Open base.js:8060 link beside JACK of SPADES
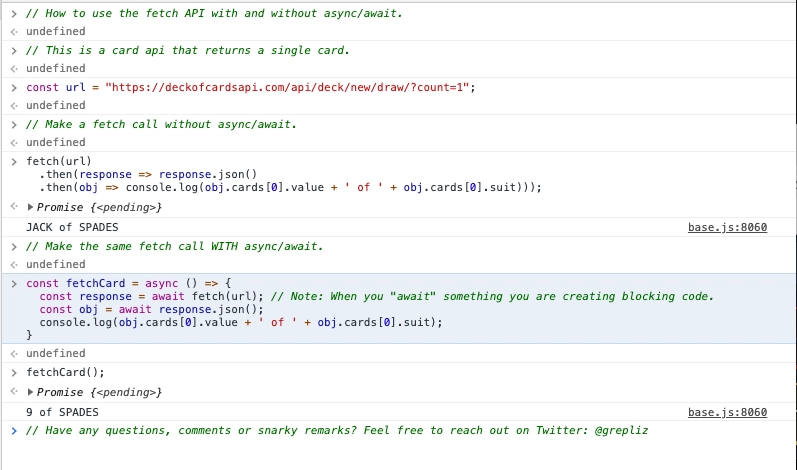Screen dimensions: 797x470 pyautogui.click(x=727, y=227)
